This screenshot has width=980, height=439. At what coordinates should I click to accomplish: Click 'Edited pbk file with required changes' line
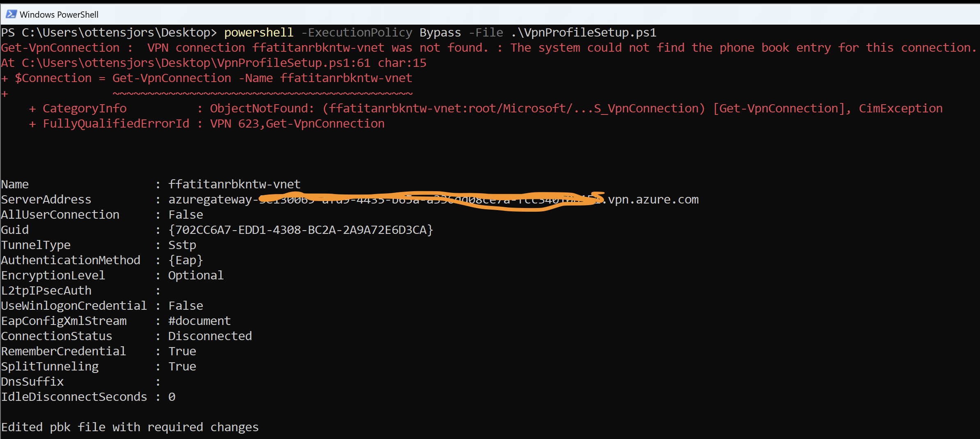(x=130, y=427)
